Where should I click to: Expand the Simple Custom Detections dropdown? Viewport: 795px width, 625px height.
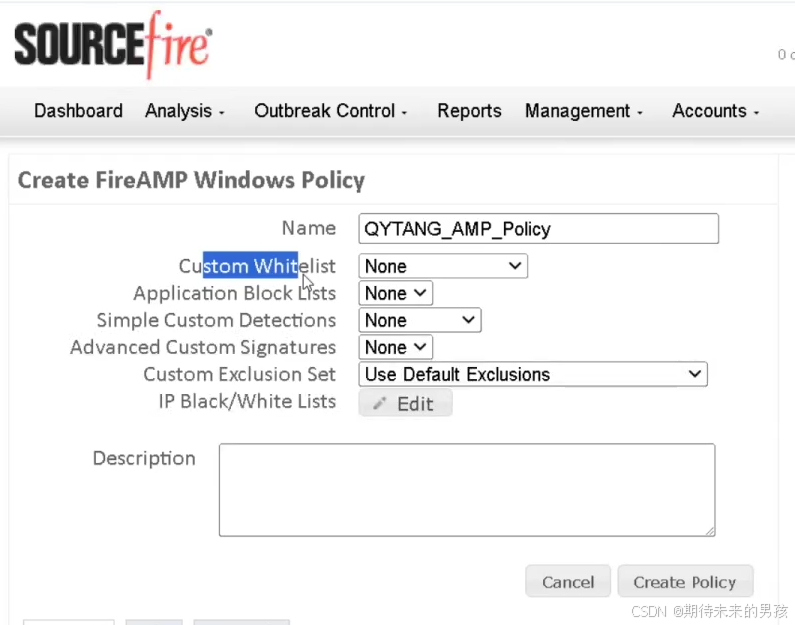420,320
